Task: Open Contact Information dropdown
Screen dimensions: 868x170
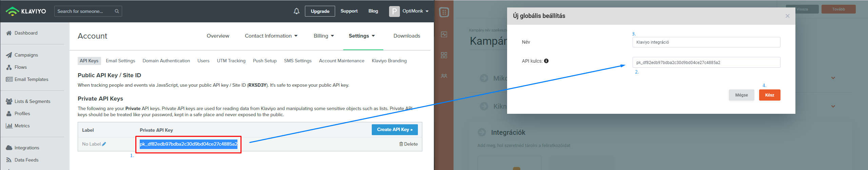Action: [x=271, y=36]
